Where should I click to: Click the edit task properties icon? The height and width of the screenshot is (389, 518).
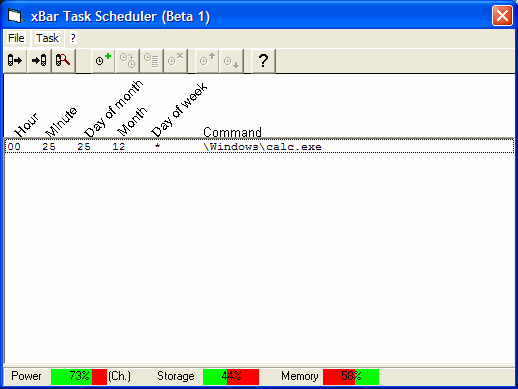[x=151, y=61]
